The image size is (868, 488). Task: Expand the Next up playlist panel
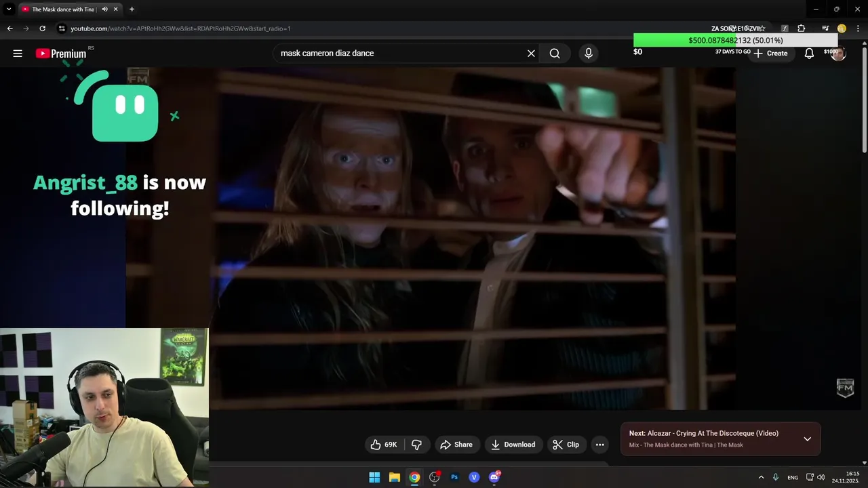click(x=807, y=439)
